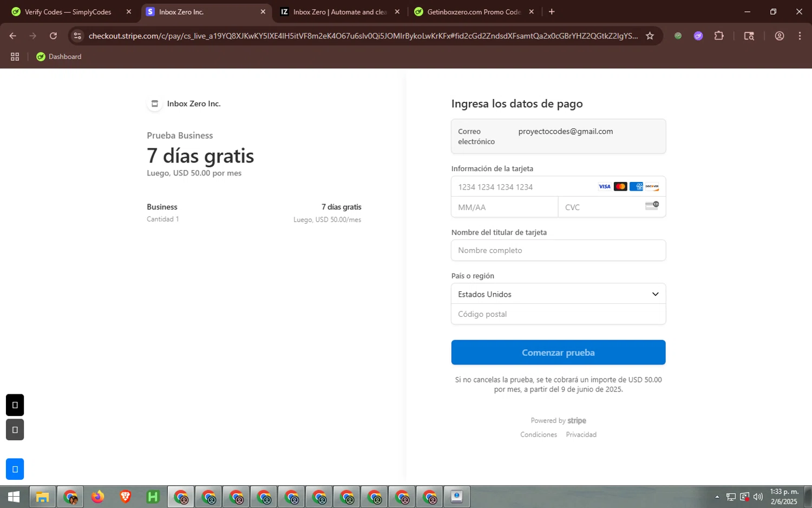Screen dimensions: 812x508
Task: Open the Dashboard bookmark
Action: click(59, 56)
